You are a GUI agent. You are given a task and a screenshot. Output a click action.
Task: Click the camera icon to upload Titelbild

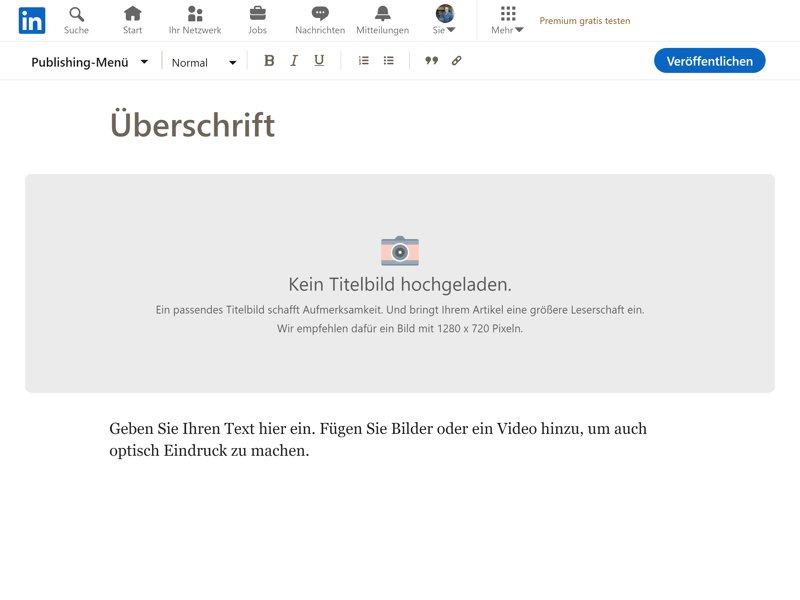(400, 251)
